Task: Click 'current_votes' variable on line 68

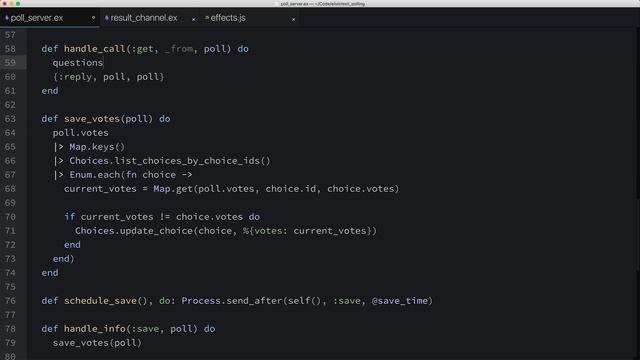Action: (x=100, y=189)
